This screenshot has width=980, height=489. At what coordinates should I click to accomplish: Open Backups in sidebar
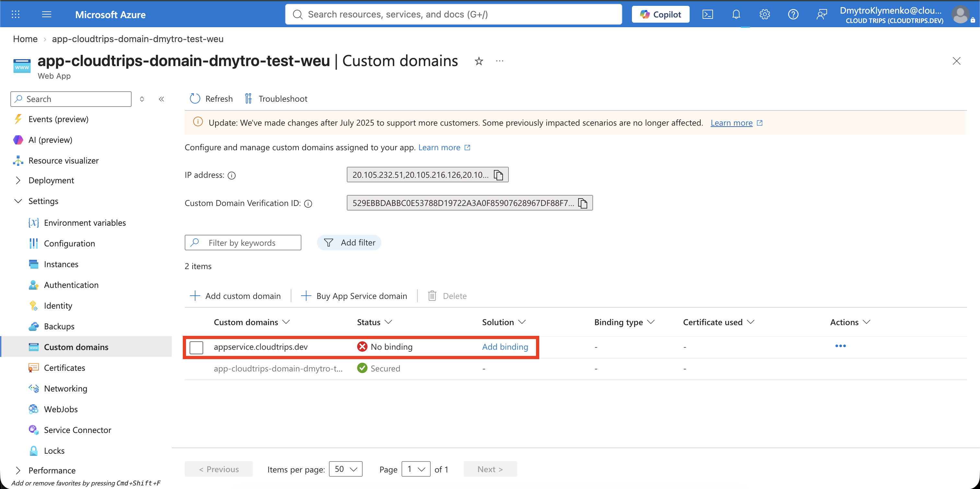pos(59,326)
